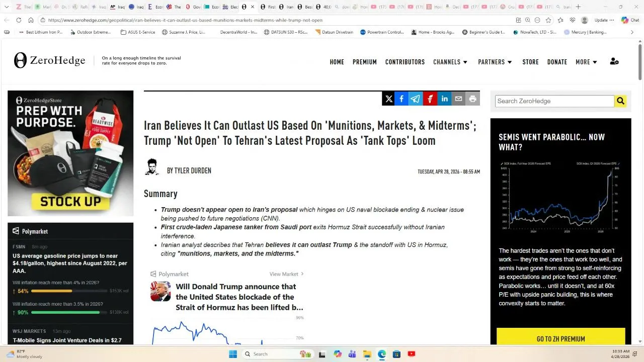This screenshot has width=644, height=362.
Task: Open Microsoft Store from taskbar
Action: pos(396,354)
